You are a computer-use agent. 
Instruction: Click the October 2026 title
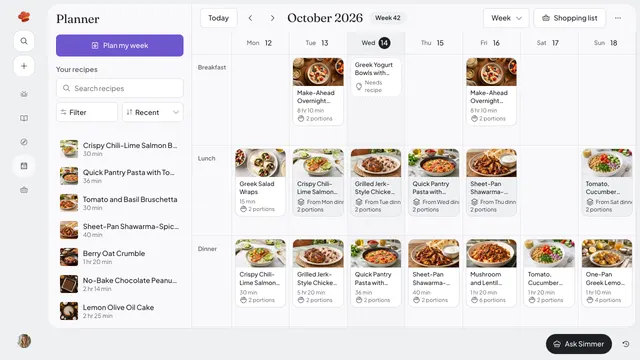pos(325,18)
